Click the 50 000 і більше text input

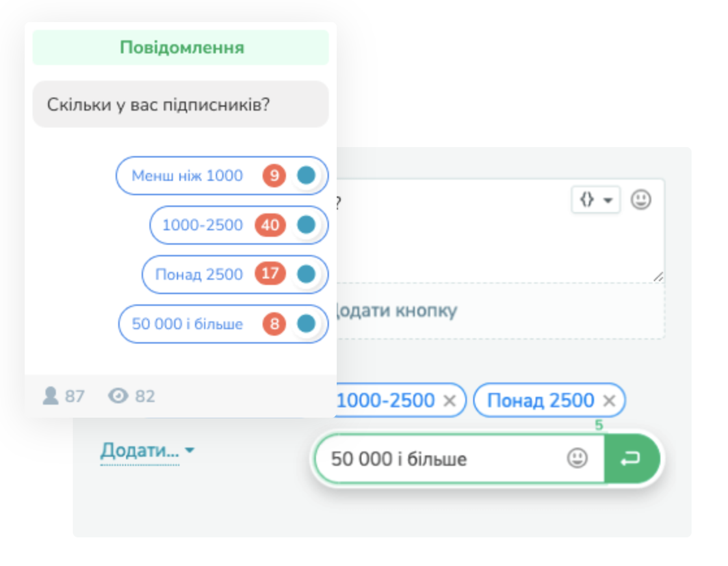(x=442, y=459)
